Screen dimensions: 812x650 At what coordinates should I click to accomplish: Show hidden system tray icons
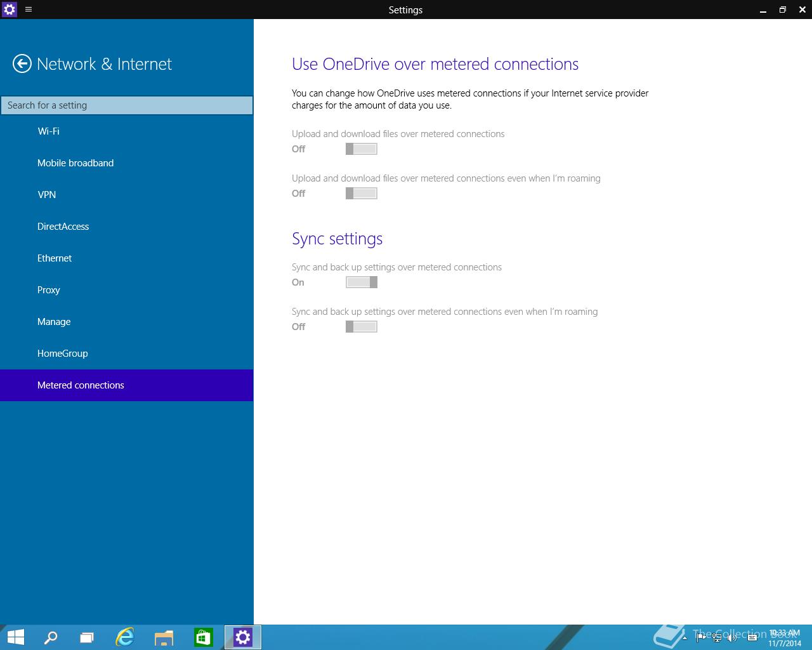tap(684, 638)
